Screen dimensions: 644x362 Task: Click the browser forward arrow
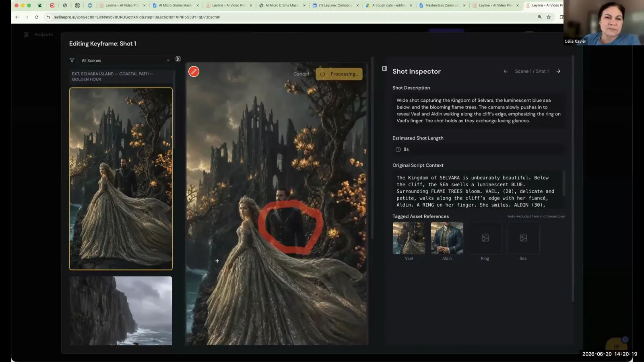(x=27, y=17)
